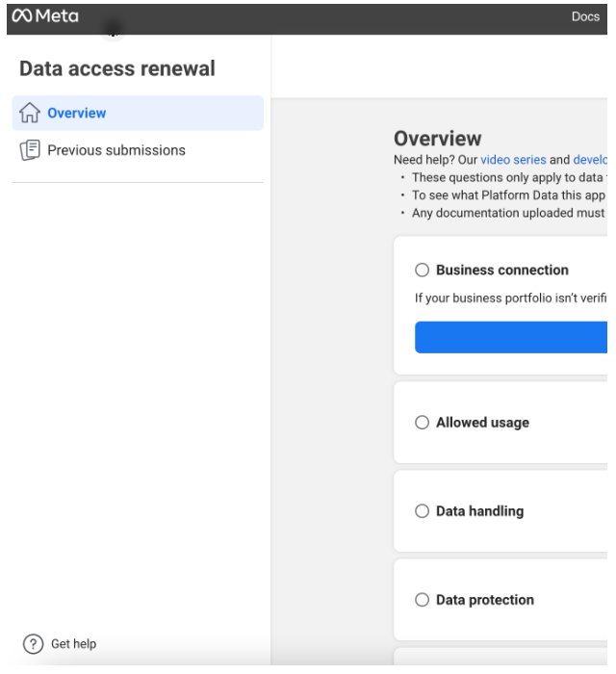Open Docs in the top bar
Viewport: 616px width, 674px height.
coord(585,16)
